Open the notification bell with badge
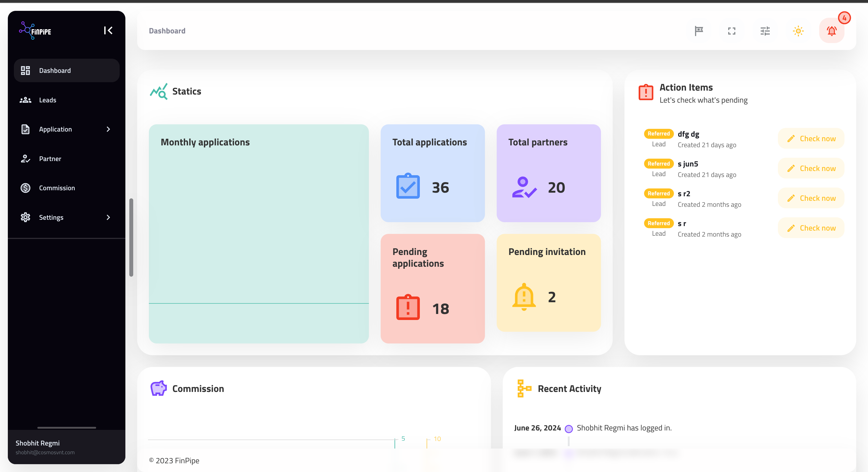This screenshot has width=868, height=472. click(832, 31)
